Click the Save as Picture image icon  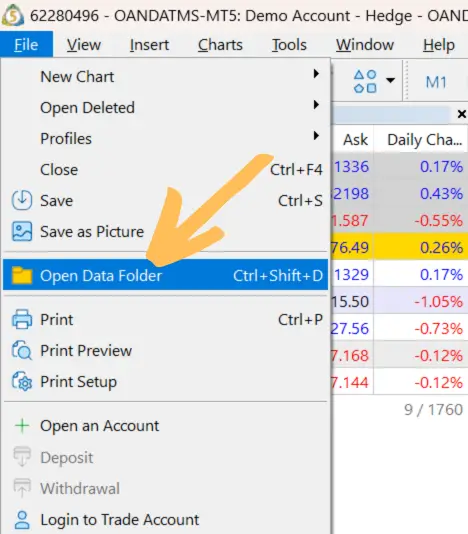tap(22, 231)
